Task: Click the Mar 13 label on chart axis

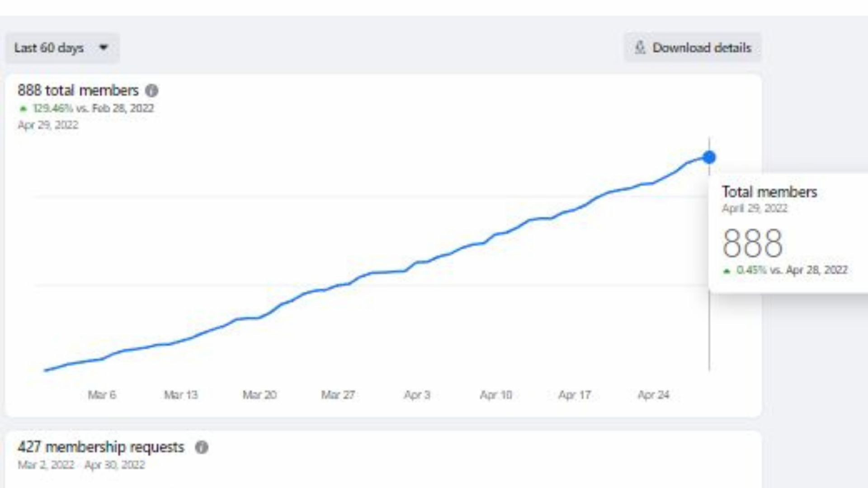Action: pos(181,395)
